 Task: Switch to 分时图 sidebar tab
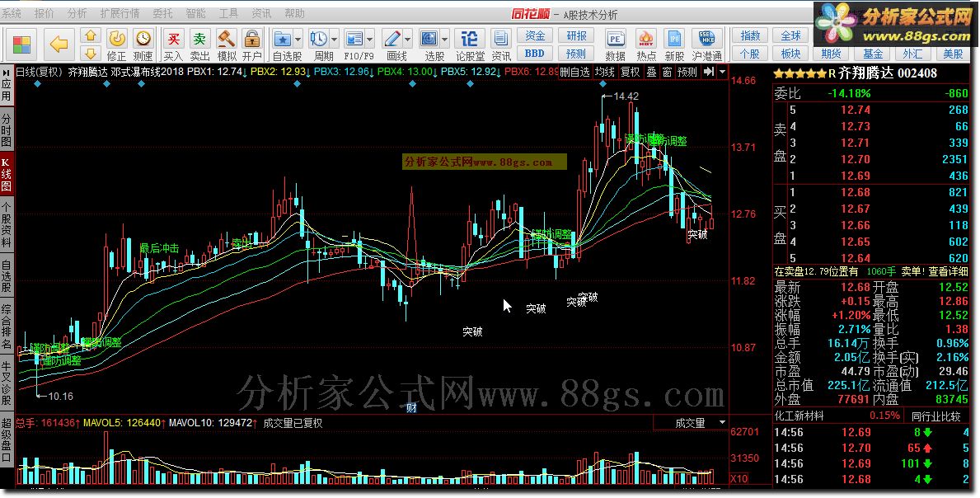7,130
